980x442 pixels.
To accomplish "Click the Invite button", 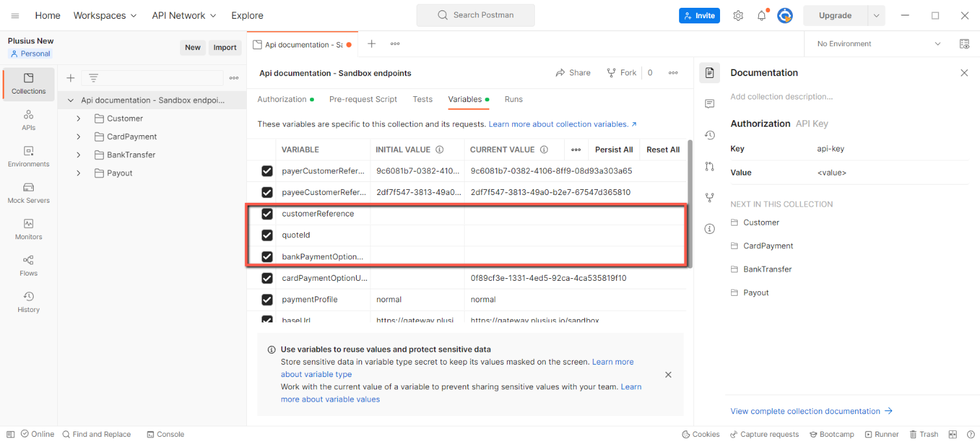I will coord(699,16).
